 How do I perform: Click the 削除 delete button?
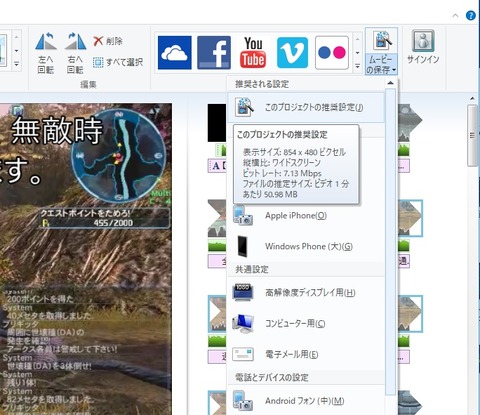(108, 41)
